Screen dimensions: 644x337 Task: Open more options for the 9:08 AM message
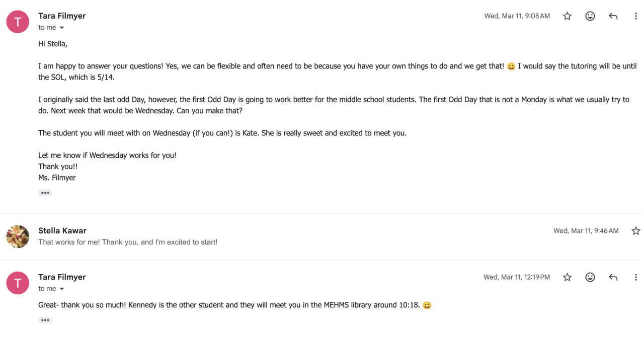[x=636, y=16]
